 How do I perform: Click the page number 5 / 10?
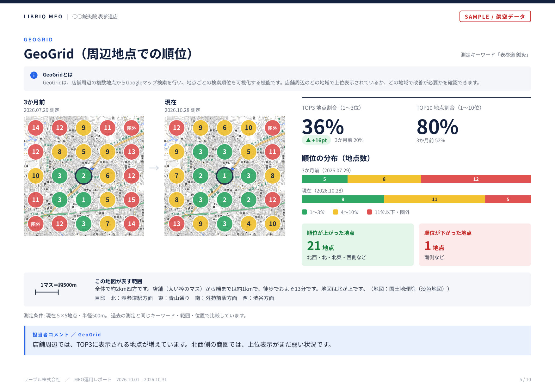(x=525, y=379)
